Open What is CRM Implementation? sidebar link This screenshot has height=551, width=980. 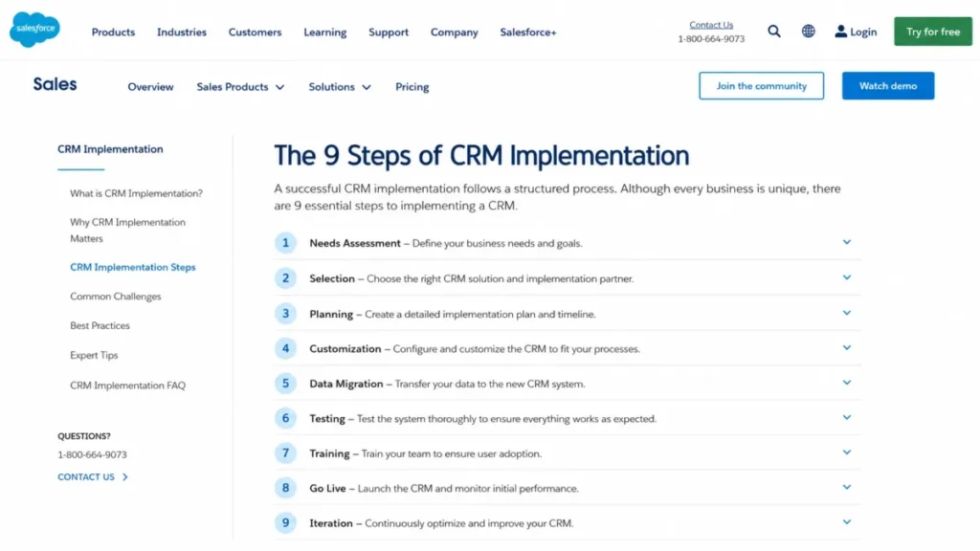pyautogui.click(x=136, y=193)
